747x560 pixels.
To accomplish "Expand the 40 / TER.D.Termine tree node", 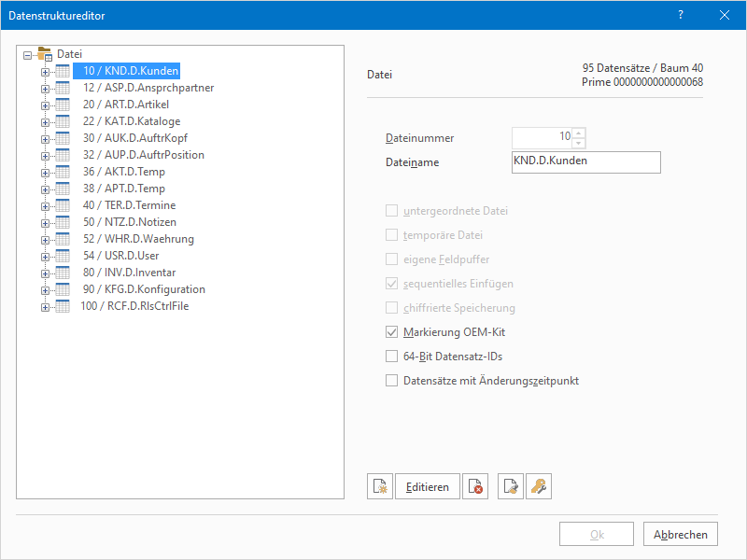I will coord(45,205).
